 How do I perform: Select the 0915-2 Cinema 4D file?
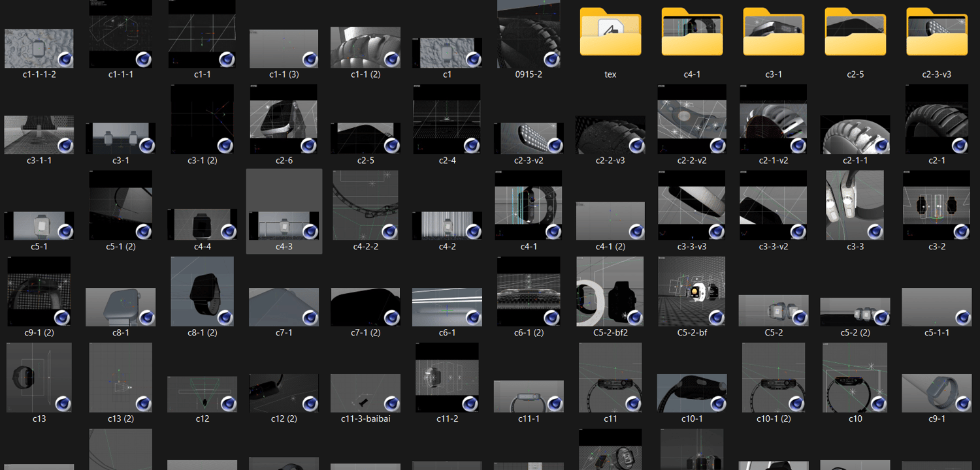529,34
